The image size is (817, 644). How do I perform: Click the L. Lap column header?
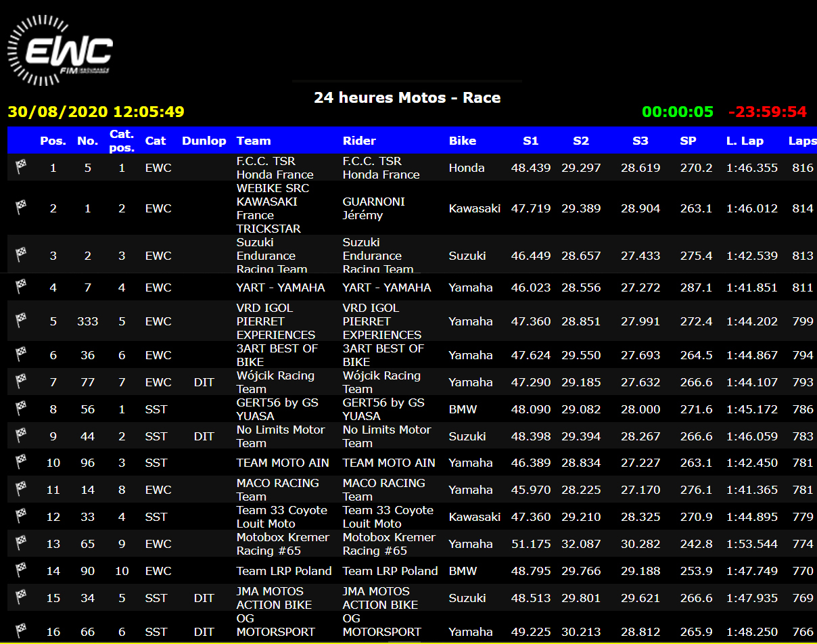(x=745, y=141)
